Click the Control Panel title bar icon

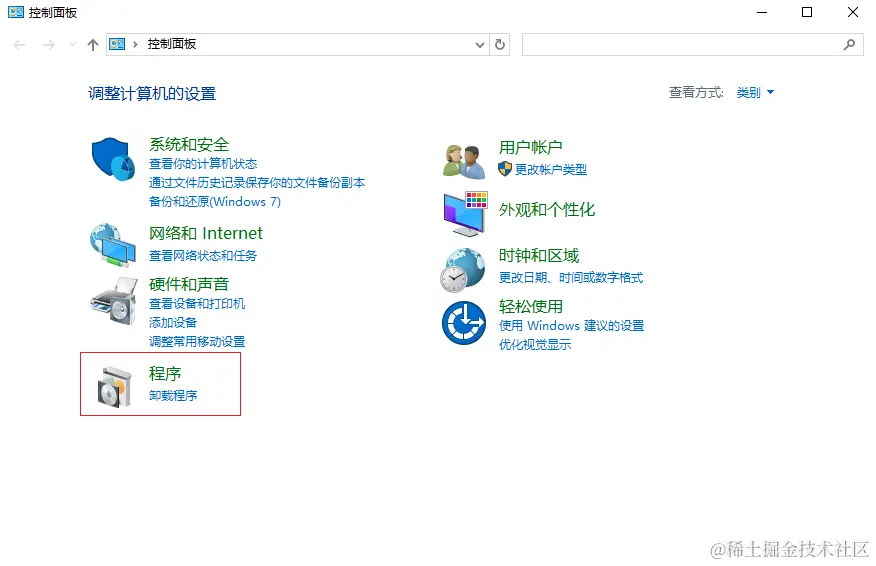coord(16,12)
